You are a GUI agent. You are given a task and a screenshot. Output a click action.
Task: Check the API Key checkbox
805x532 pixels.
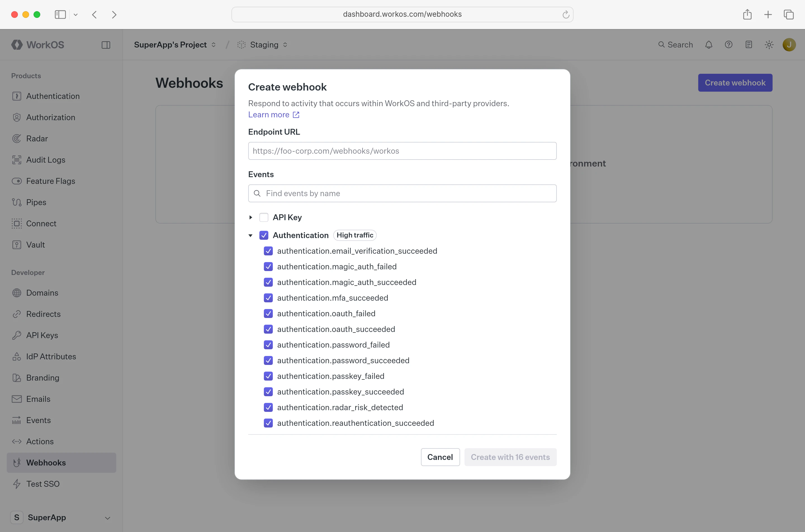click(x=264, y=217)
